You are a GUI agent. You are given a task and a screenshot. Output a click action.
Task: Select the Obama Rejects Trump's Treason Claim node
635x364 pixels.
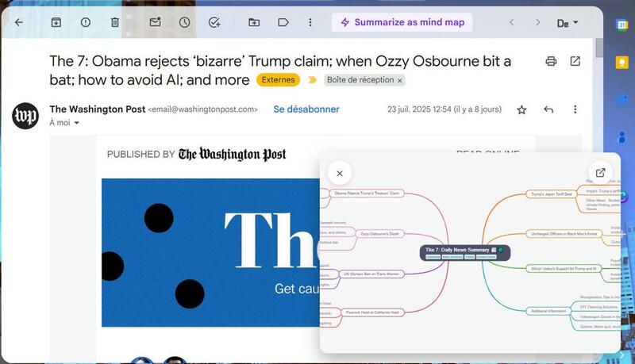pyautogui.click(x=367, y=193)
